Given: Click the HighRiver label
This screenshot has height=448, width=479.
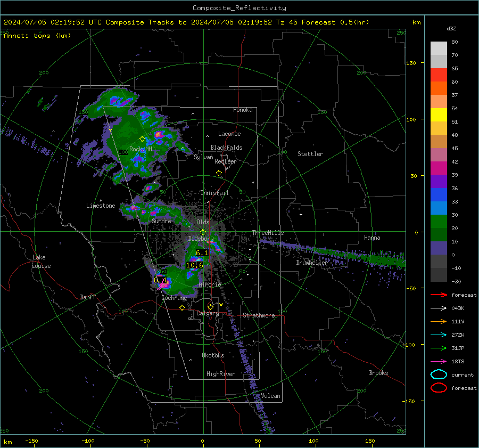Looking at the screenshot, I should (221, 374).
